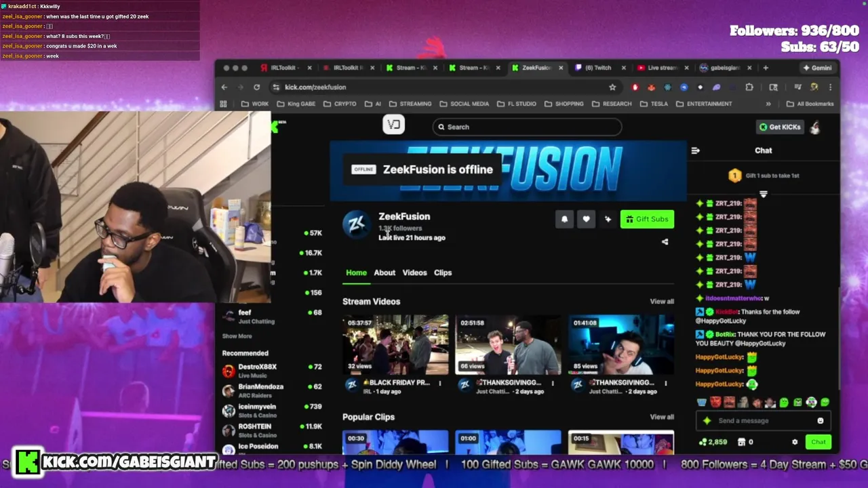Viewport: 868px width, 488px height.
Task: Play the 02:51:58 Thanksgiving stream video
Action: coord(508,344)
